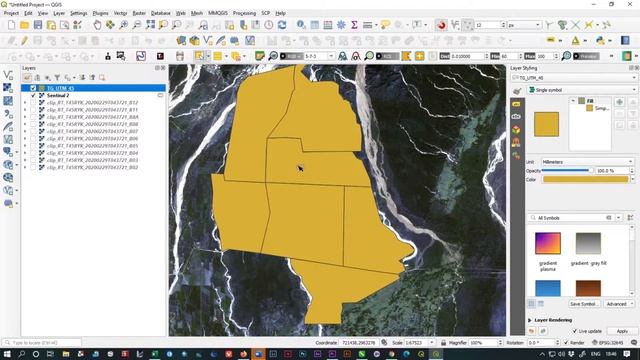The width and height of the screenshot is (640, 360).
Task: Toggle editing with yellow pencil icon
Action: coord(24,40)
